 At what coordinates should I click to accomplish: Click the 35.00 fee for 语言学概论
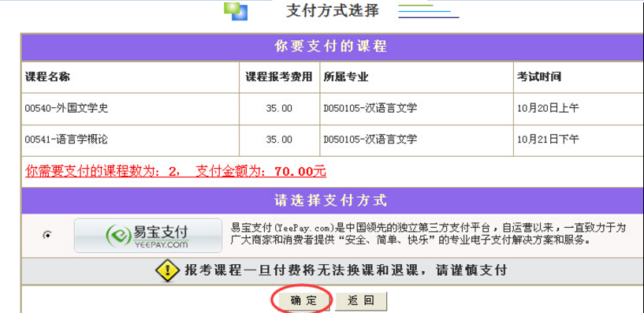tap(279, 140)
